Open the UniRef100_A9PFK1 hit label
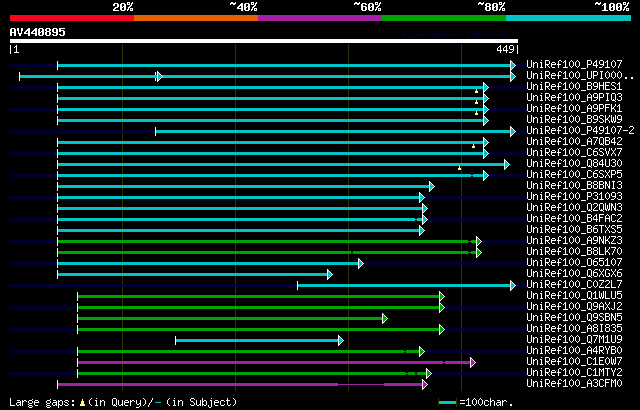Screen dimensions: 640x410 point(574,109)
